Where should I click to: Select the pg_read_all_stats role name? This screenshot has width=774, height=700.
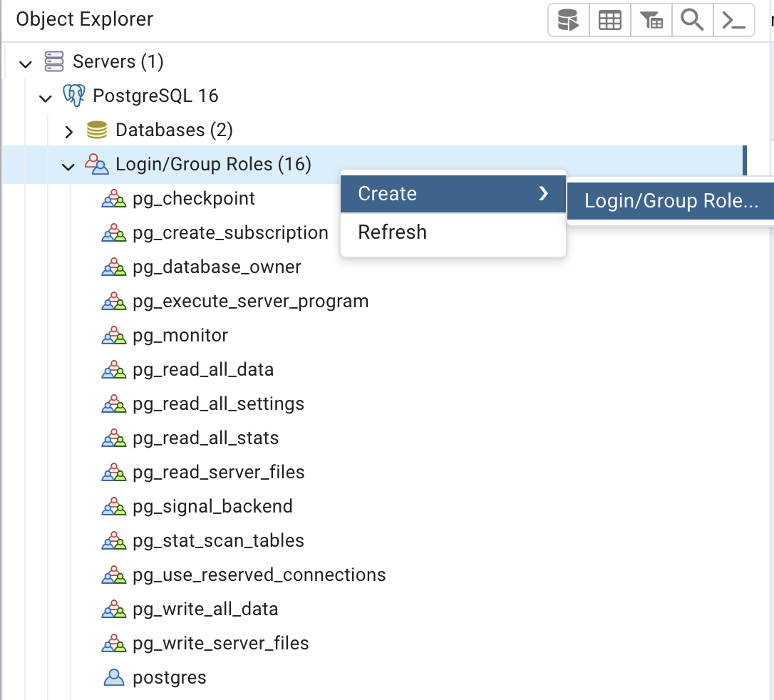(x=206, y=438)
